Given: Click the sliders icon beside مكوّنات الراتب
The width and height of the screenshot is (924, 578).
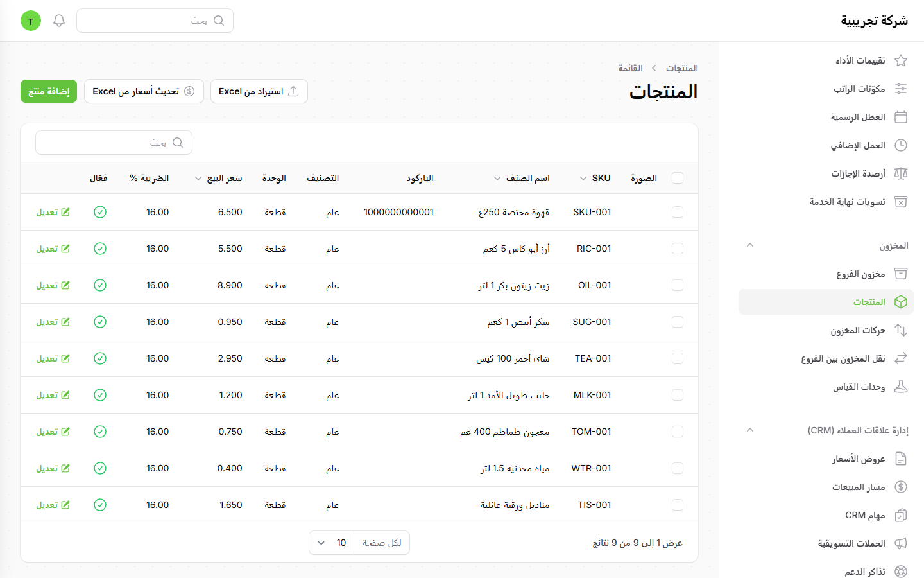Looking at the screenshot, I should (x=901, y=89).
